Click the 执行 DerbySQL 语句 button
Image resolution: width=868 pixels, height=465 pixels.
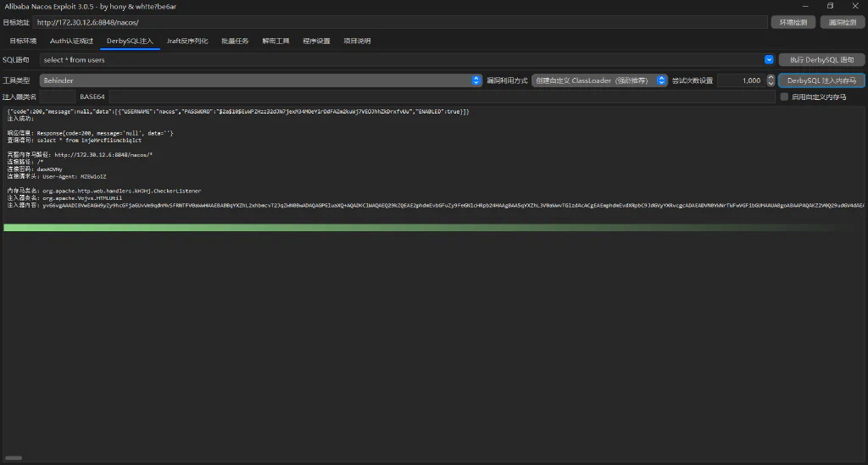(821, 60)
